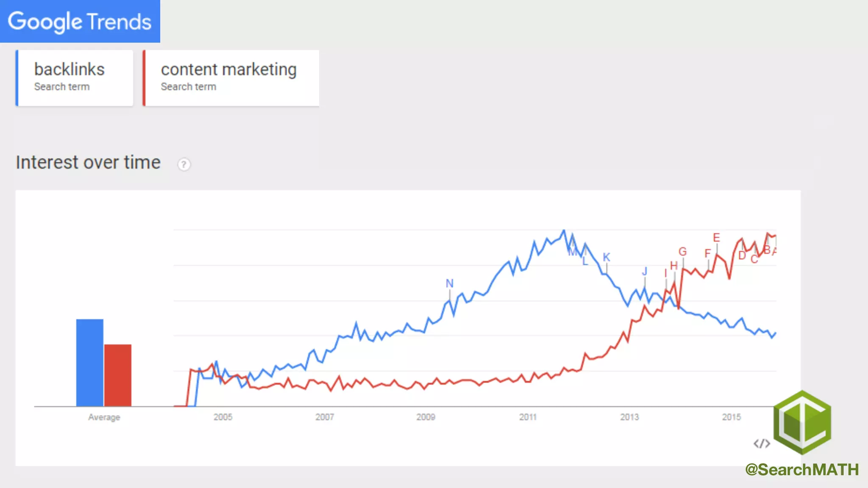Click news marker L on blue line
This screenshot has width=868, height=488.
585,261
